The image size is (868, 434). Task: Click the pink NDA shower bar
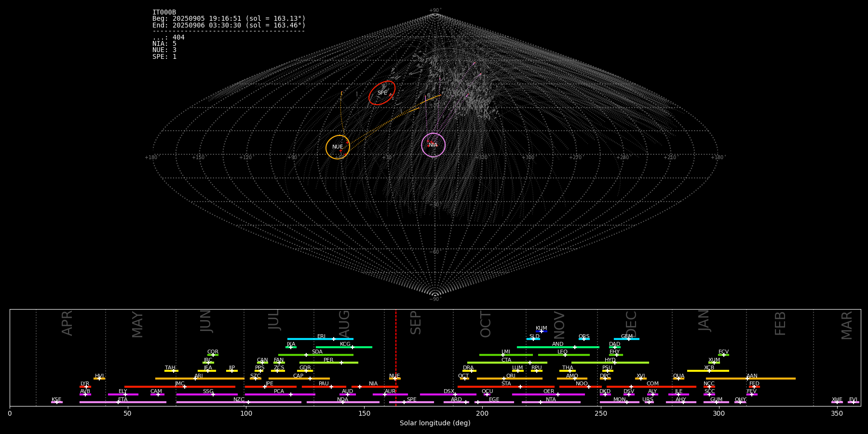[x=343, y=402]
